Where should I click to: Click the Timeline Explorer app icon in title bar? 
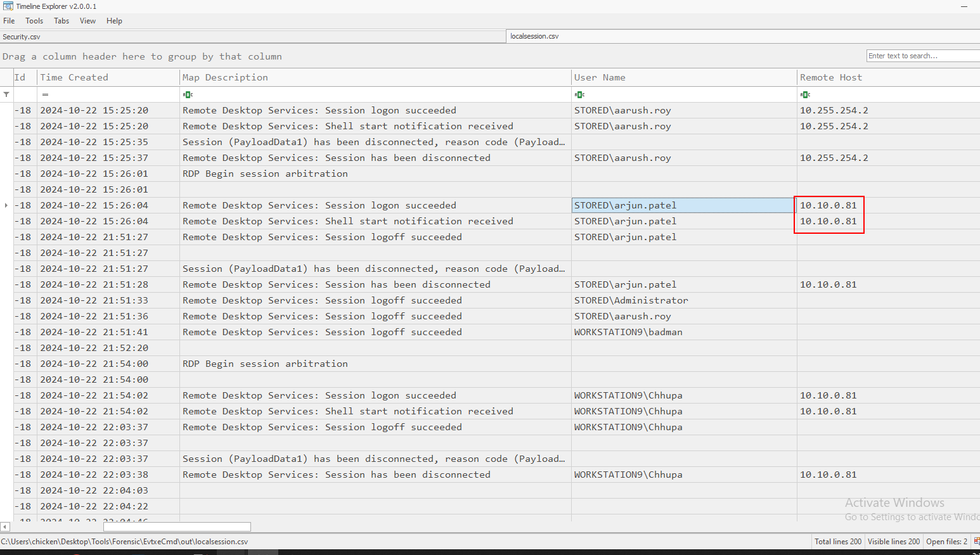8,6
